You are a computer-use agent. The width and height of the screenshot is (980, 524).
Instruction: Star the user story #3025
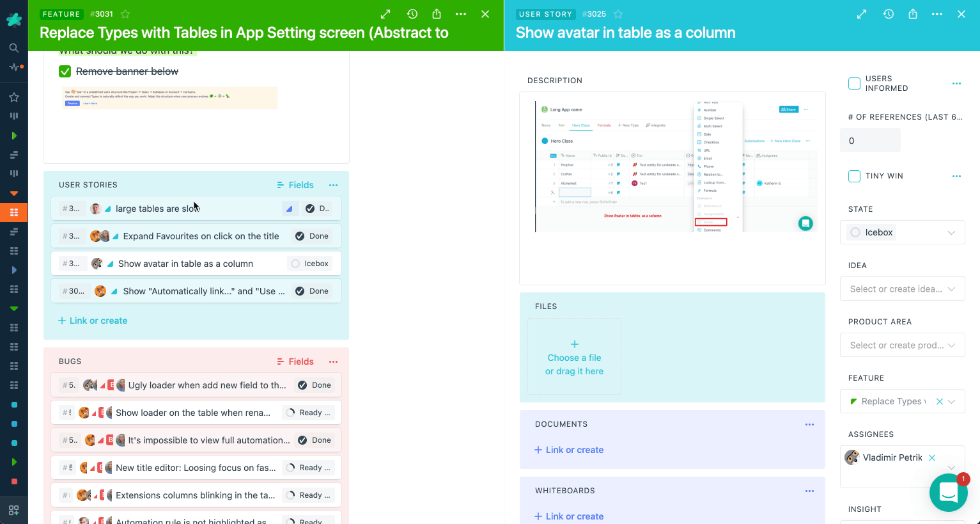click(617, 13)
